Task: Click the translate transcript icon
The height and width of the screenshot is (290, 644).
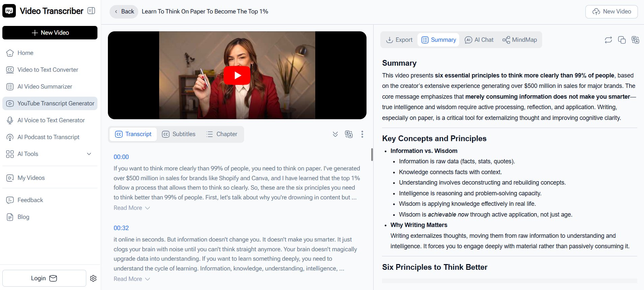Action: coord(349,134)
